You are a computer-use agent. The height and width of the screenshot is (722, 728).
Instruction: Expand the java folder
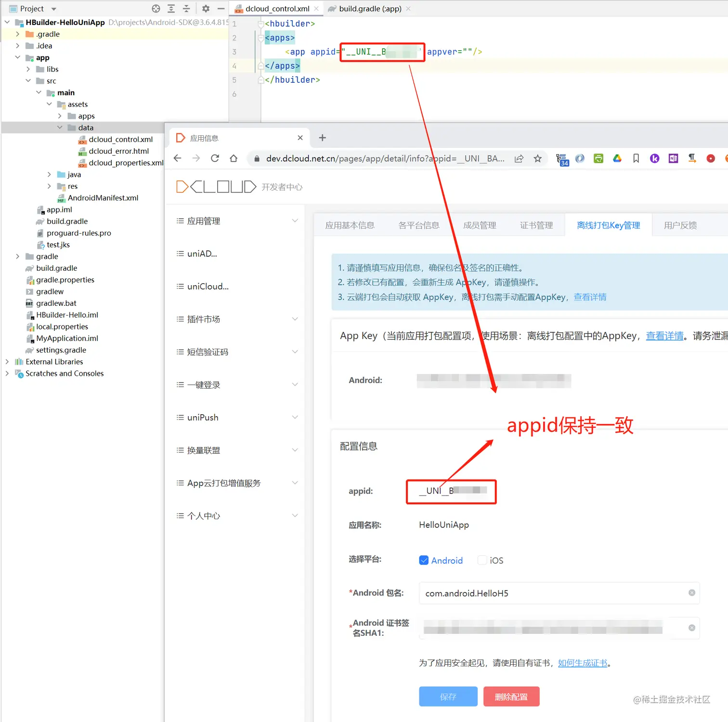[x=49, y=174]
